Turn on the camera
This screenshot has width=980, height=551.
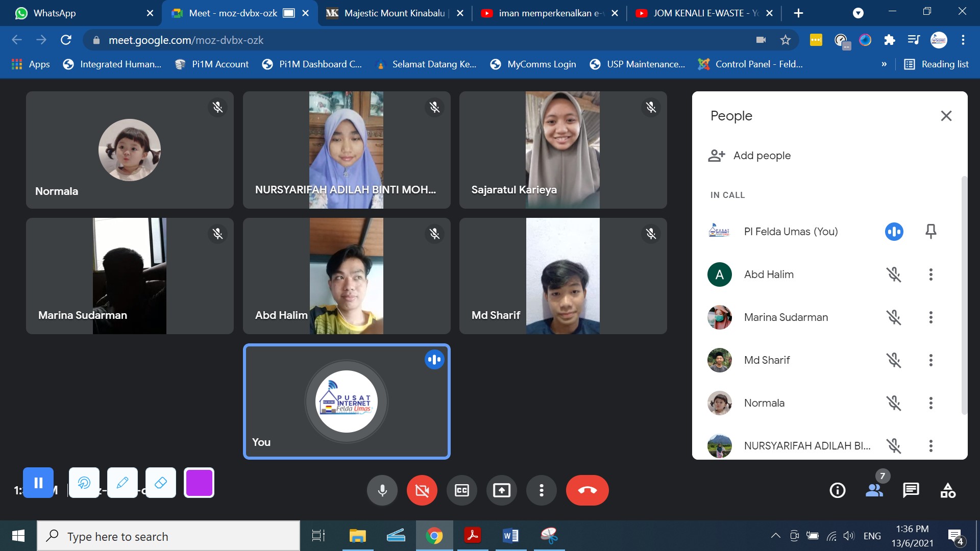click(x=422, y=490)
